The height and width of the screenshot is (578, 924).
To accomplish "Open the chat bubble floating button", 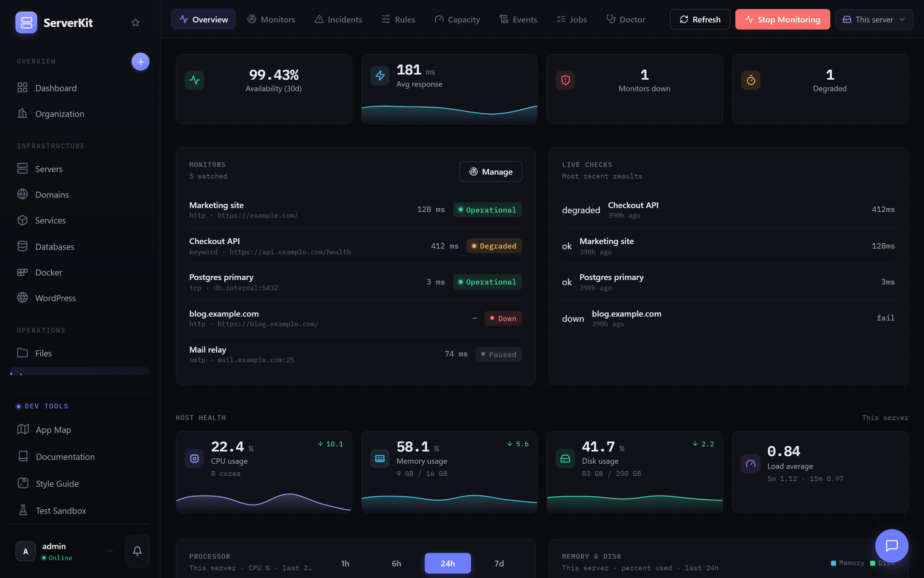I will pyautogui.click(x=892, y=546).
